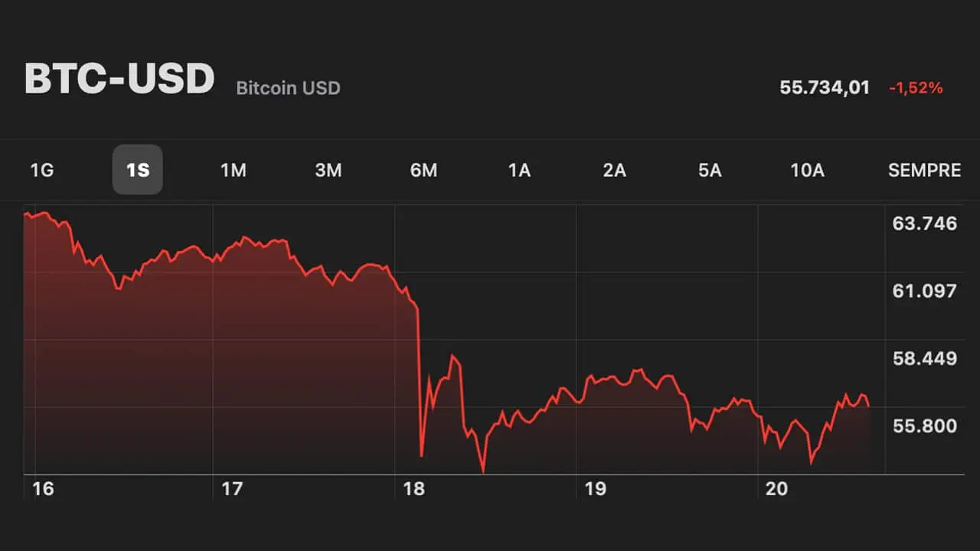Select the 1G time range tab
Image resolution: width=980 pixels, height=551 pixels.
41,170
